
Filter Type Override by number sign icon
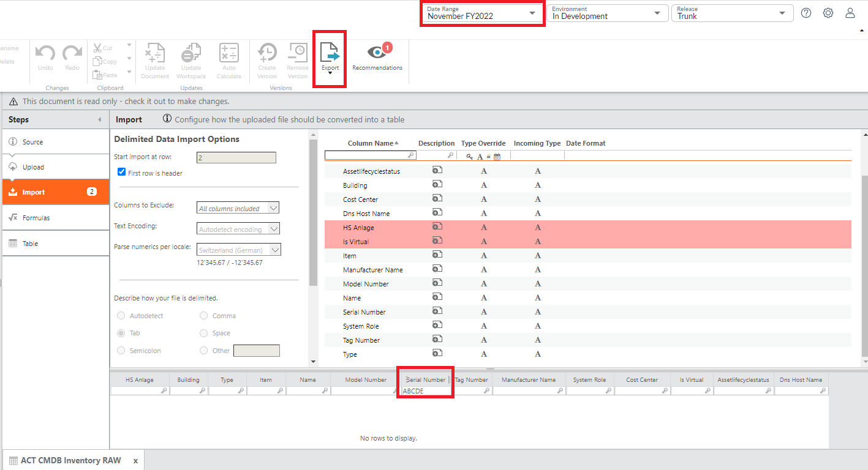pyautogui.click(x=488, y=157)
